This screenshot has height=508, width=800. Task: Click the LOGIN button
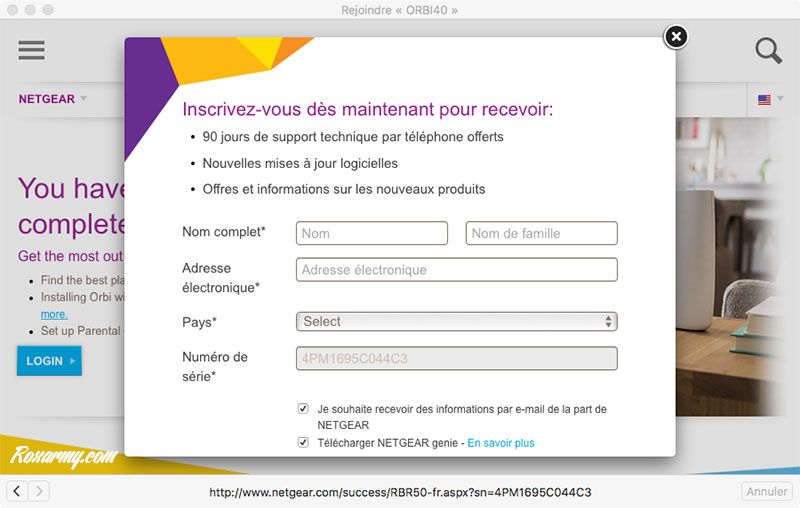click(x=49, y=361)
